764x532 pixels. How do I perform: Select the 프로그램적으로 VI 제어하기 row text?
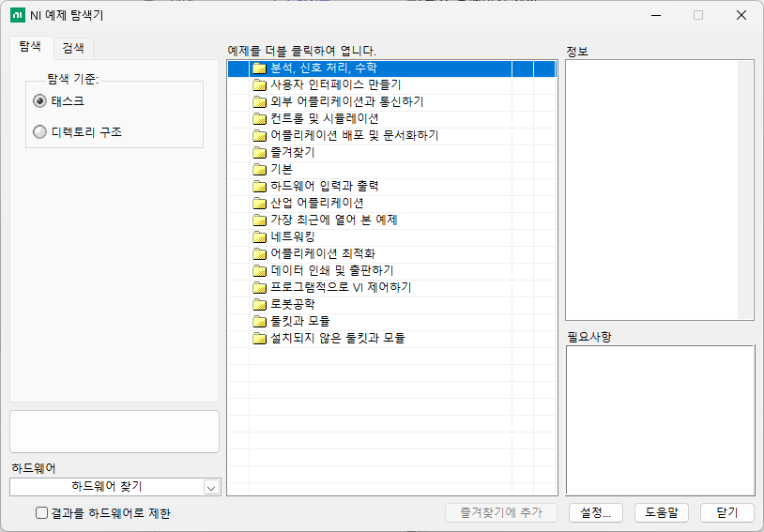[x=341, y=287]
